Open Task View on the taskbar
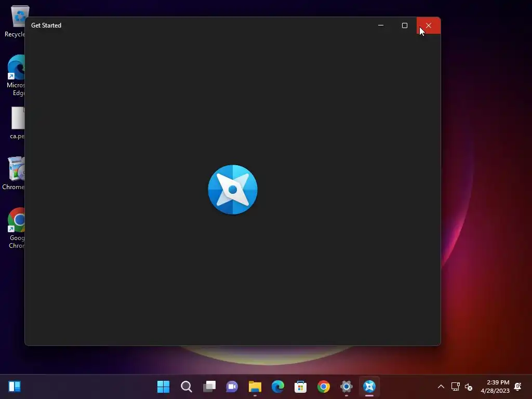Screen dimensions: 532x399 [x=209, y=387]
